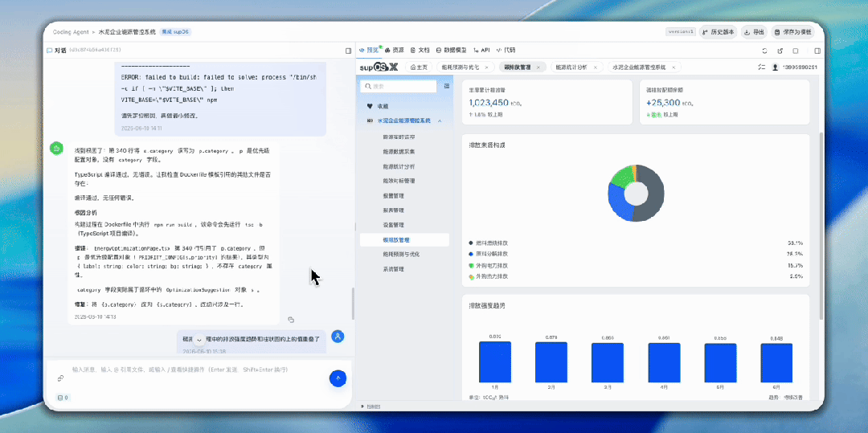Close the 水泥企业能源管控系统 page tab
The width and height of the screenshot is (868, 433).
pos(674,67)
